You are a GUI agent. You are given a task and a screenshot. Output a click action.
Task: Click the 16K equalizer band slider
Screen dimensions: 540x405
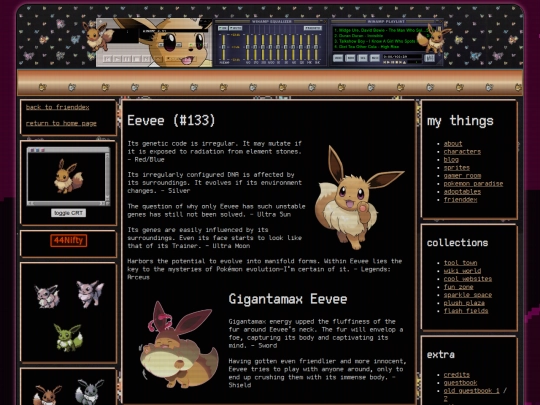(316, 47)
